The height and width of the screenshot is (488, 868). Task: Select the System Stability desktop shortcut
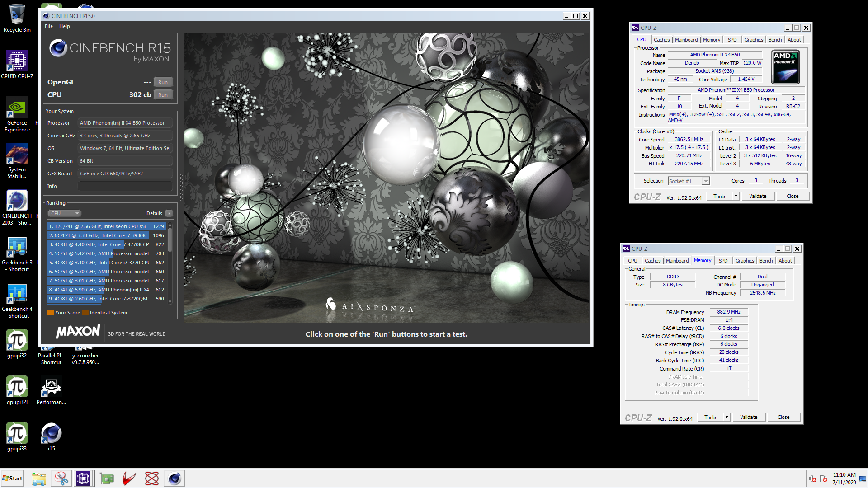coord(17,161)
